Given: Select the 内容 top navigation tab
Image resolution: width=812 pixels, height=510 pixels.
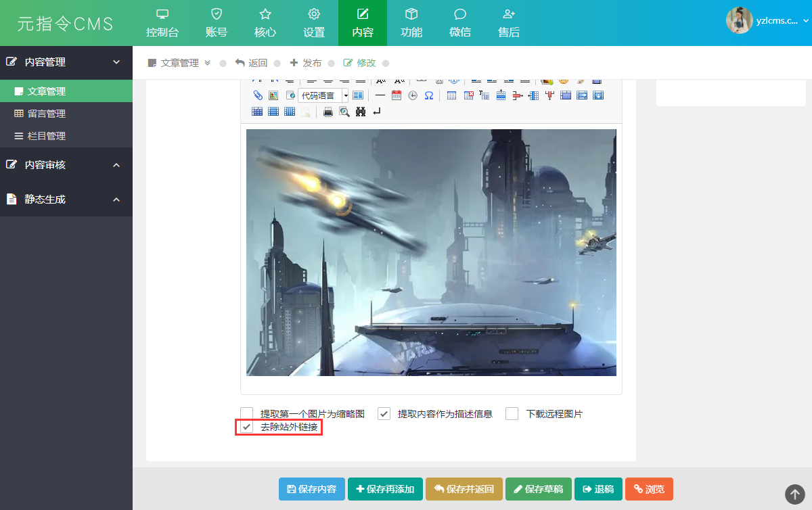Looking at the screenshot, I should click(363, 23).
